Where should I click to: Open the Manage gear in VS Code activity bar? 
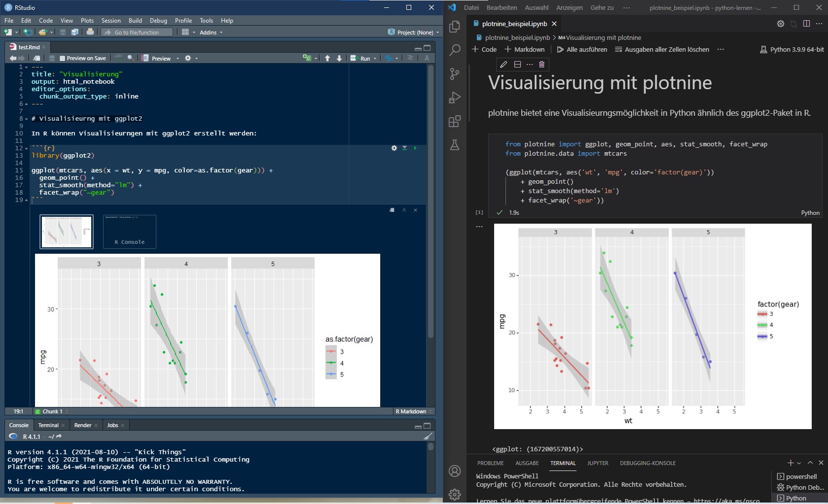pyautogui.click(x=455, y=494)
